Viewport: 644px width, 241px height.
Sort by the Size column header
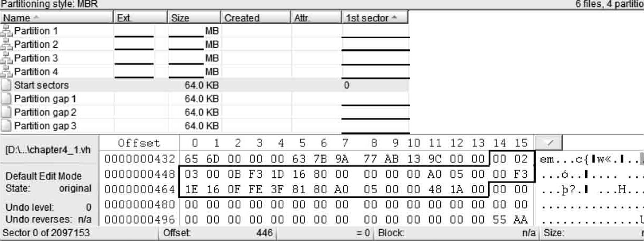194,18
